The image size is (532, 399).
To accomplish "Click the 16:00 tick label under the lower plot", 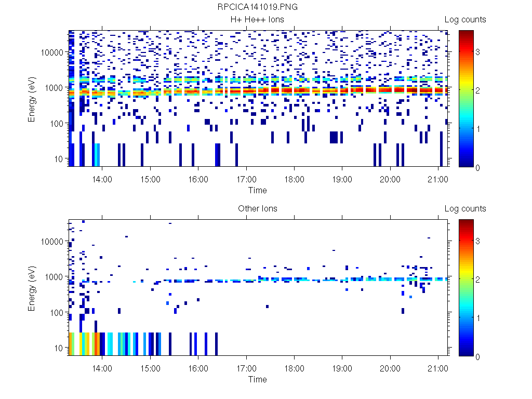I will tap(198, 368).
